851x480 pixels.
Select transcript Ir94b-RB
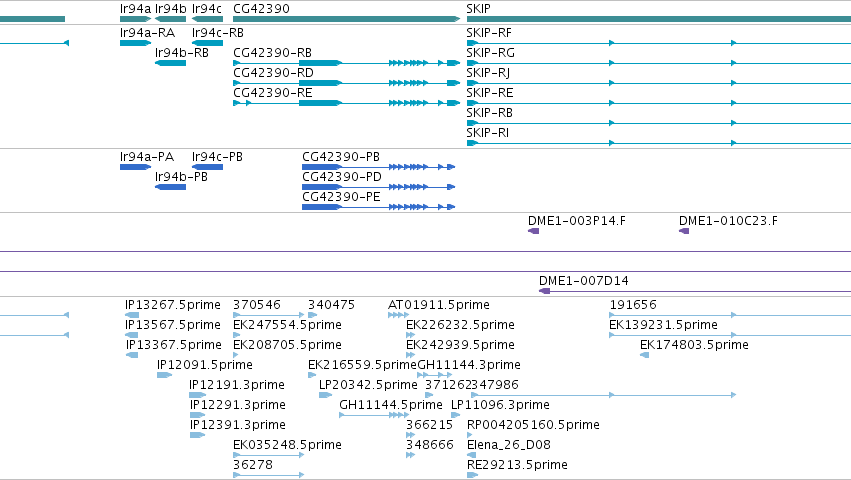(x=170, y=63)
